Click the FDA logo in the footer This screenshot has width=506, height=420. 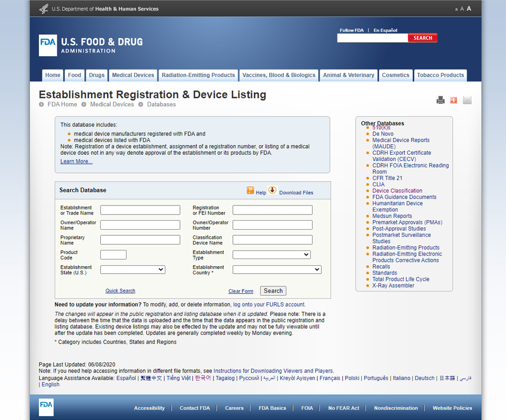point(46,407)
